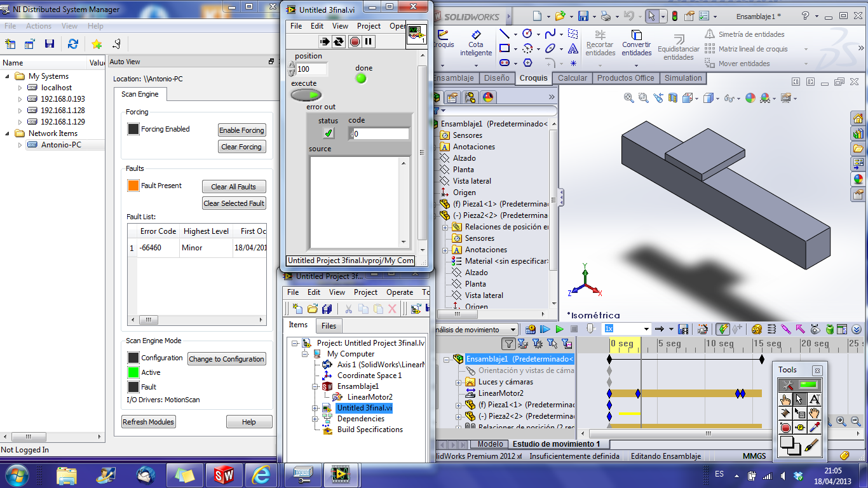Click Play from Start in motion study
Viewport: 868px width, 488px height.
[545, 329]
